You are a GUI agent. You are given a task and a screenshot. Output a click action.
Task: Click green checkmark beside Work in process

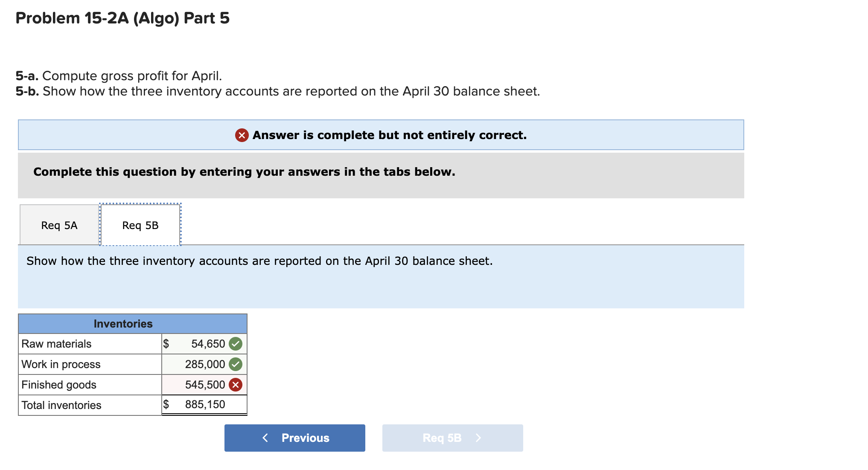coord(236,364)
